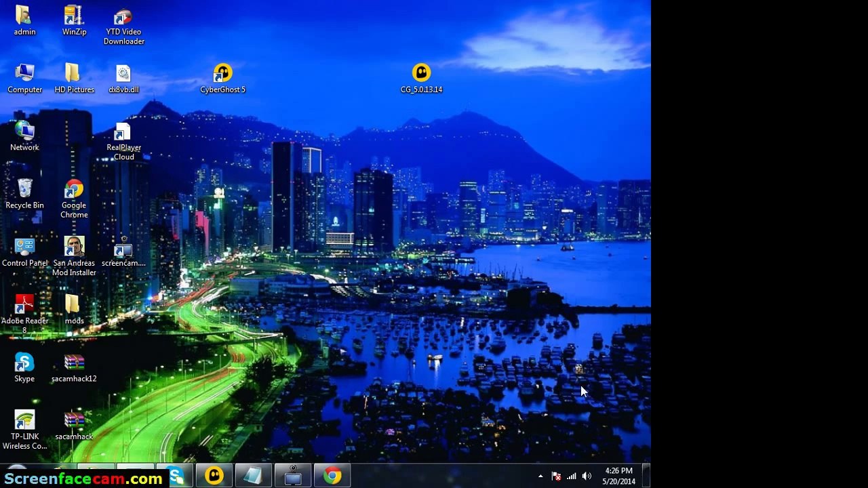Open the clock showing 4:26 PM
The width and height of the screenshot is (868, 488).
pyautogui.click(x=618, y=476)
